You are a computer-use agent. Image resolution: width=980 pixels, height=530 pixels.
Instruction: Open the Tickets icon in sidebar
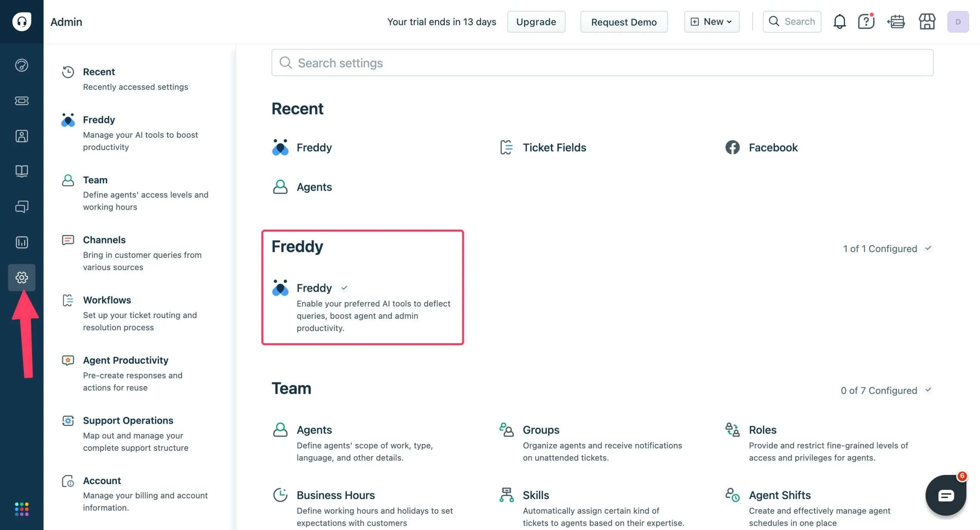click(x=21, y=101)
